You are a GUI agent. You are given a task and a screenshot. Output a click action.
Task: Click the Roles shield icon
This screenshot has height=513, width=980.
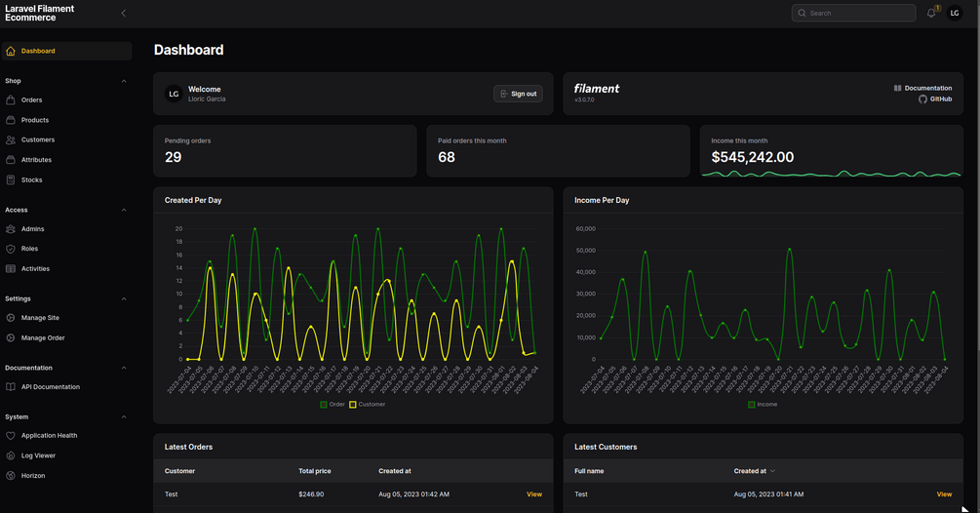point(11,249)
